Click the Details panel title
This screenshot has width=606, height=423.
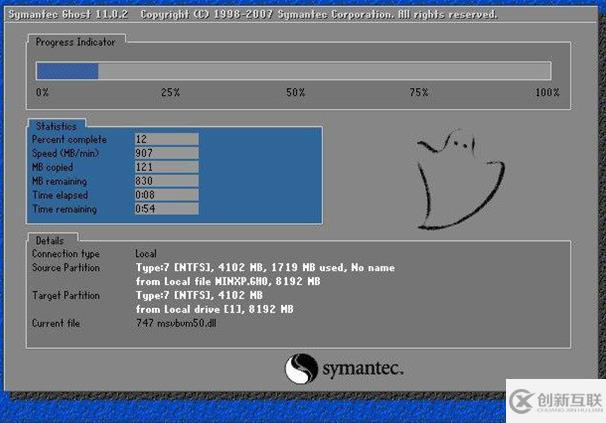coord(50,240)
